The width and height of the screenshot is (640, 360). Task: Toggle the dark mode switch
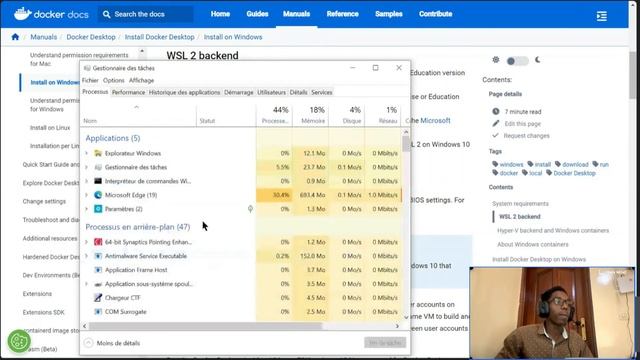517,61
